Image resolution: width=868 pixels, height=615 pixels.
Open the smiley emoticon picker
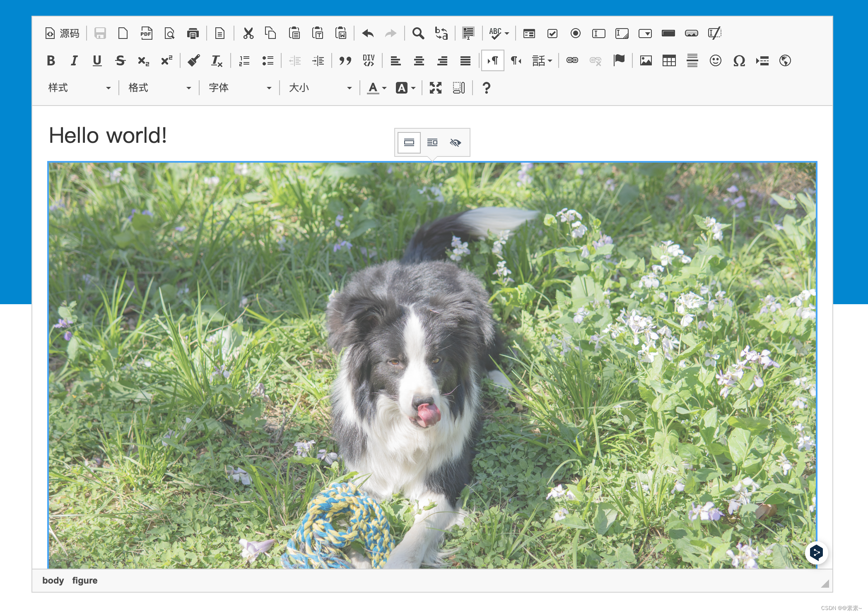pos(715,61)
